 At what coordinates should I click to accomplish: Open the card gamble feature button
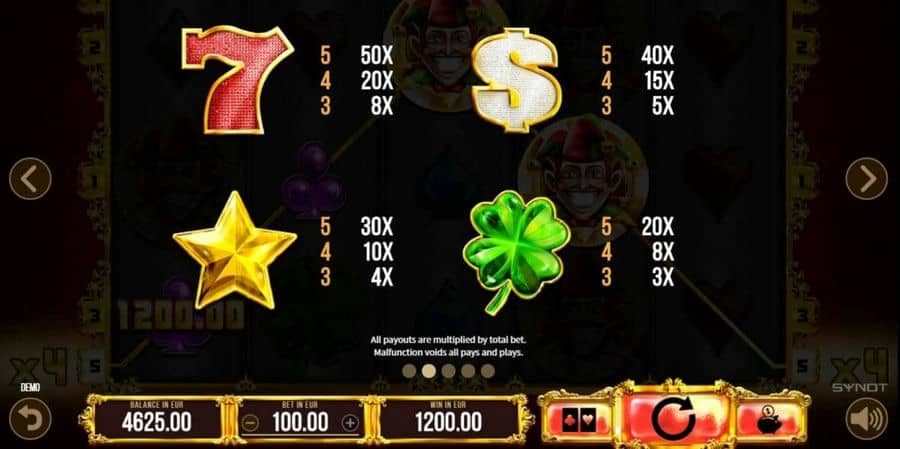[577, 420]
